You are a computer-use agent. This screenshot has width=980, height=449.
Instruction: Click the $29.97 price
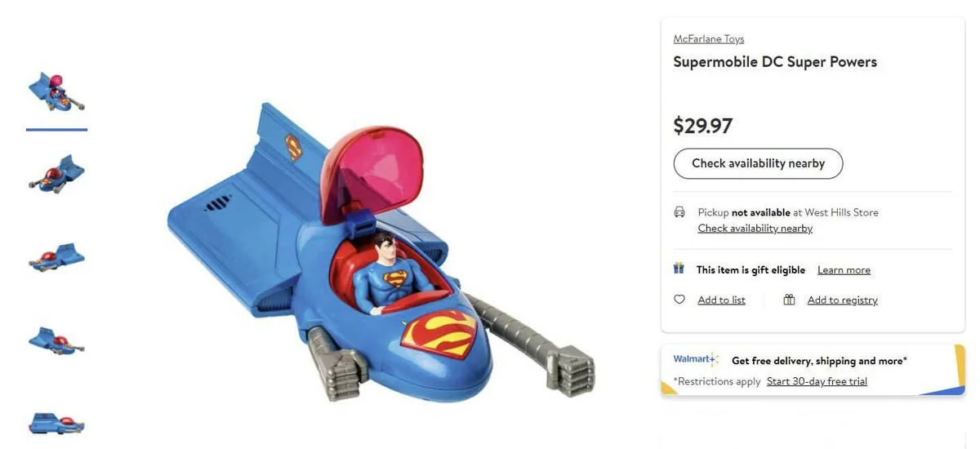[x=702, y=126]
